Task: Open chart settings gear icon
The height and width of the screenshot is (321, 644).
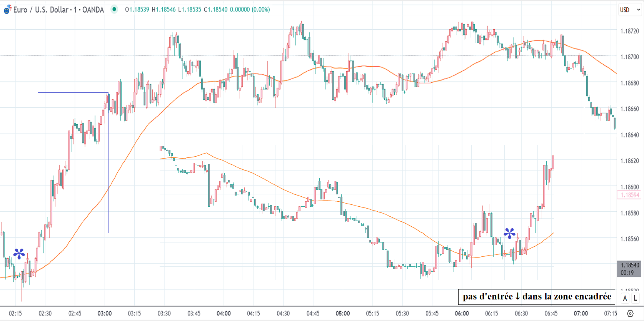Action: tap(630, 313)
